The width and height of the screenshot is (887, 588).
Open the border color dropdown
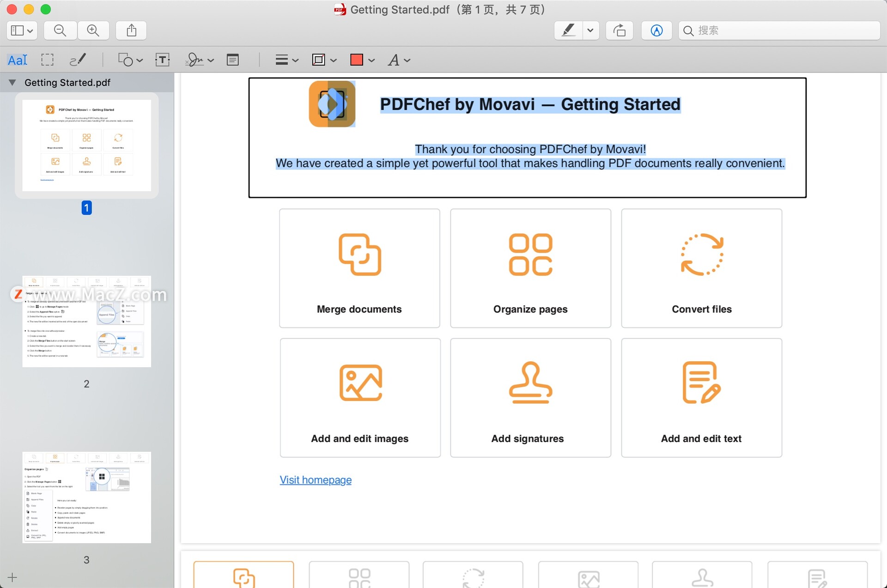tap(324, 60)
